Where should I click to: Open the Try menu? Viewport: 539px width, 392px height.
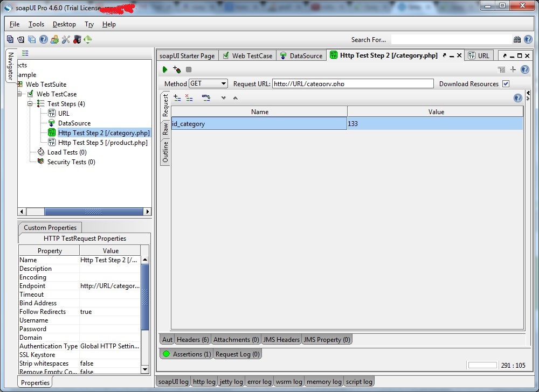click(x=89, y=24)
